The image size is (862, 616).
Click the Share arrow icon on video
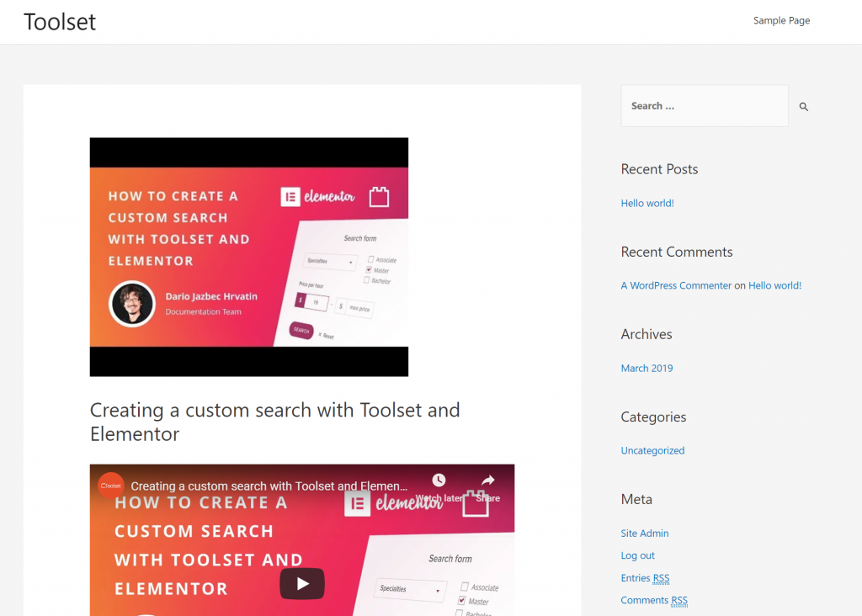pyautogui.click(x=488, y=481)
